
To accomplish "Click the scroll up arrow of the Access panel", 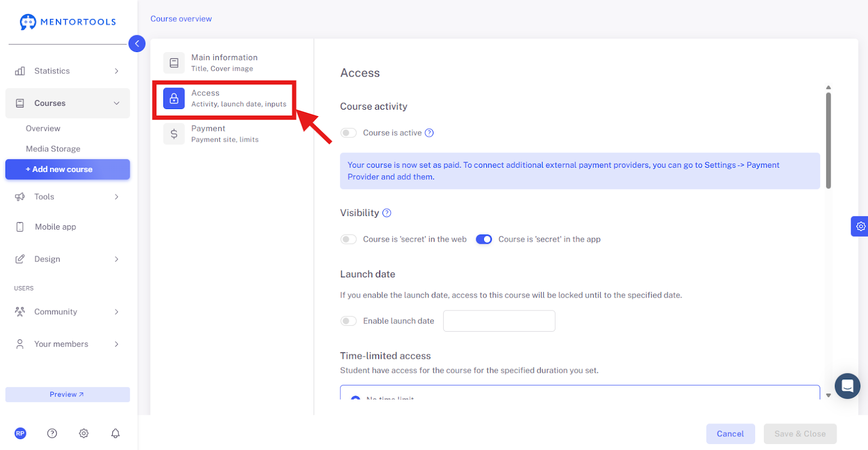I will click(x=828, y=87).
